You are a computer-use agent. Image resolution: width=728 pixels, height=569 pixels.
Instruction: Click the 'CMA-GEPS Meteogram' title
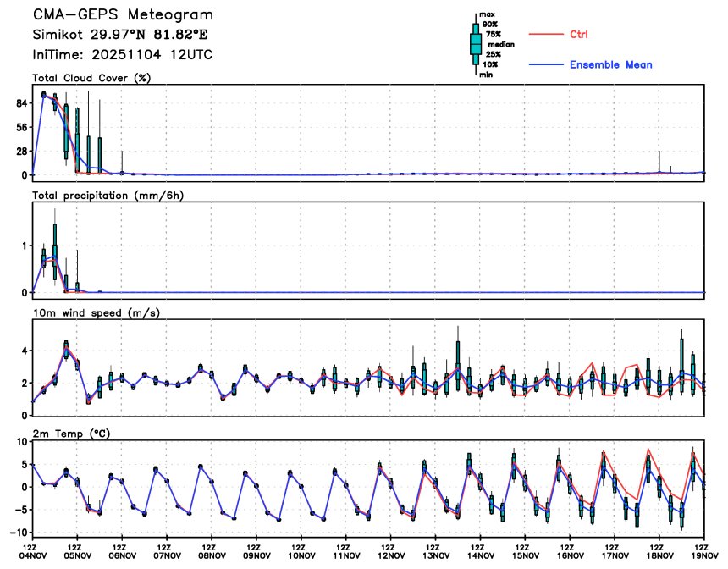[x=123, y=15]
